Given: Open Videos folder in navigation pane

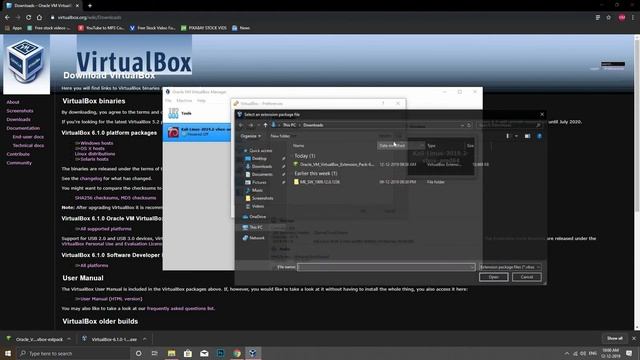Looking at the screenshot, I should point(258,207).
